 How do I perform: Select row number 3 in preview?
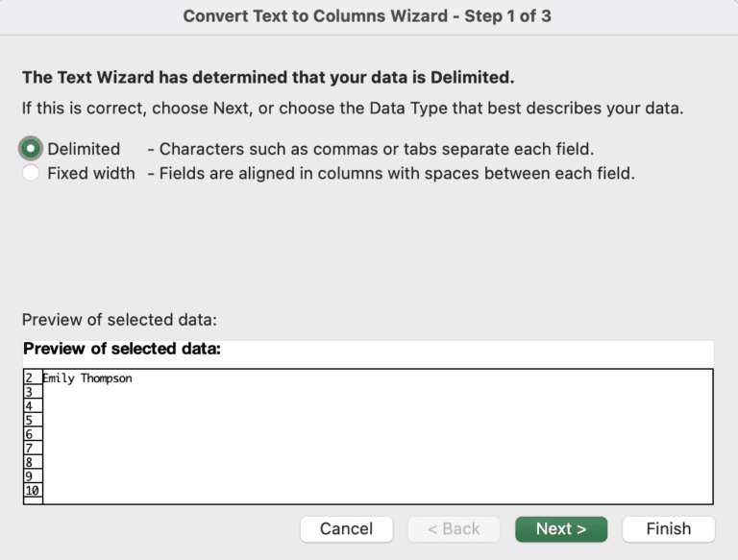[x=29, y=392]
